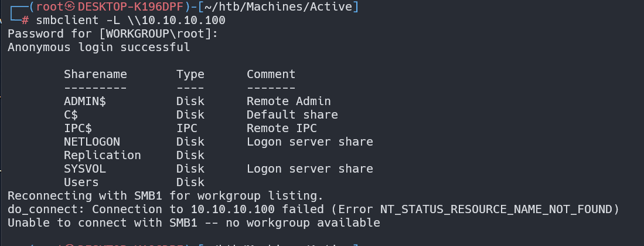Click the Comment column header
The image size is (644, 246).
[271, 75]
